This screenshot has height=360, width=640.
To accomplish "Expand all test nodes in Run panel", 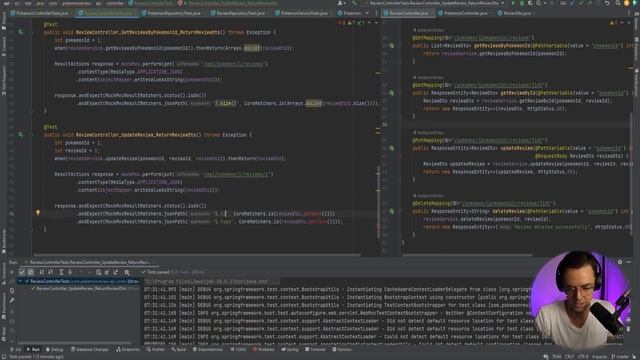I will (x=61, y=272).
